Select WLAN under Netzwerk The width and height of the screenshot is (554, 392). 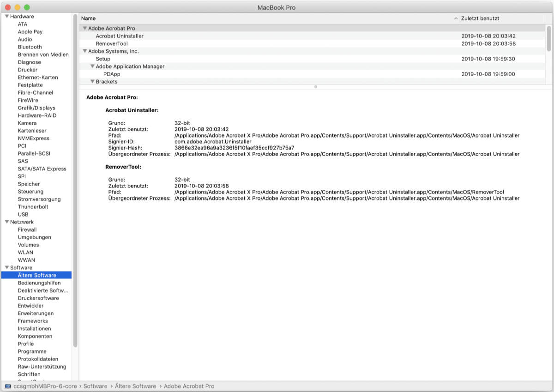coord(25,253)
